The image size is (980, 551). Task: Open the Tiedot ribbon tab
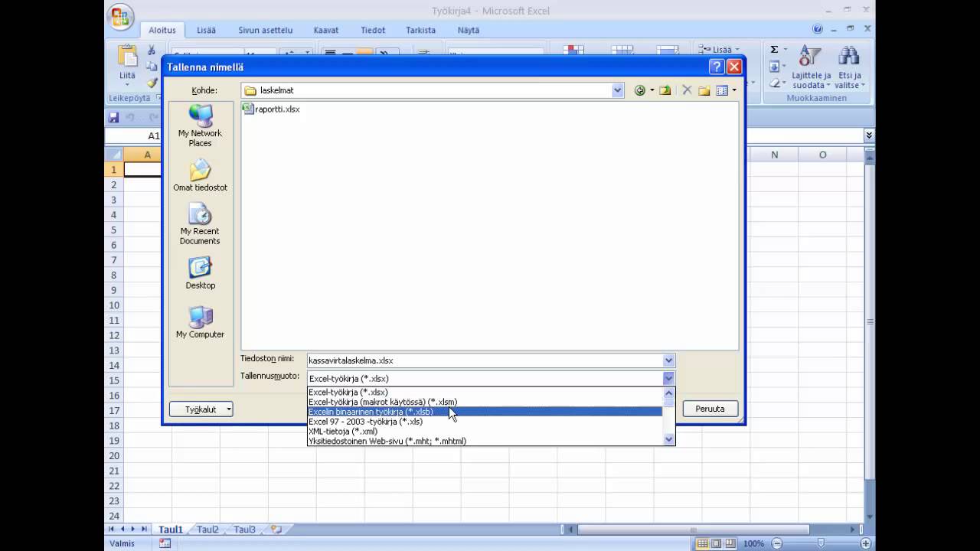pyautogui.click(x=373, y=30)
